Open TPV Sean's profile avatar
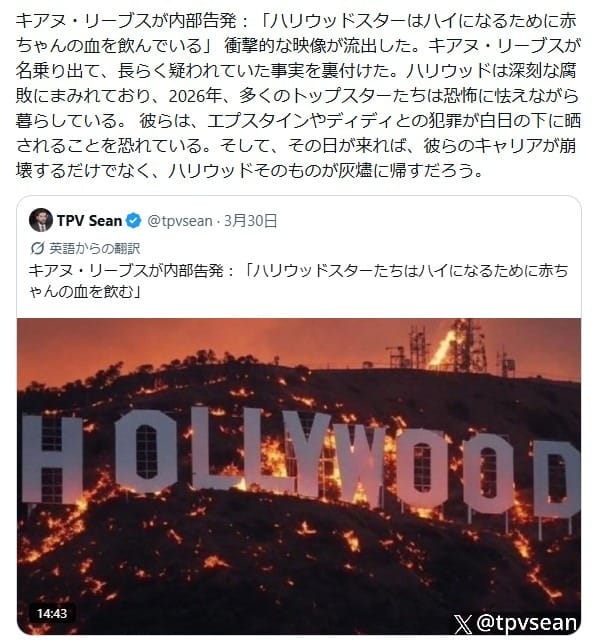 coord(41,220)
